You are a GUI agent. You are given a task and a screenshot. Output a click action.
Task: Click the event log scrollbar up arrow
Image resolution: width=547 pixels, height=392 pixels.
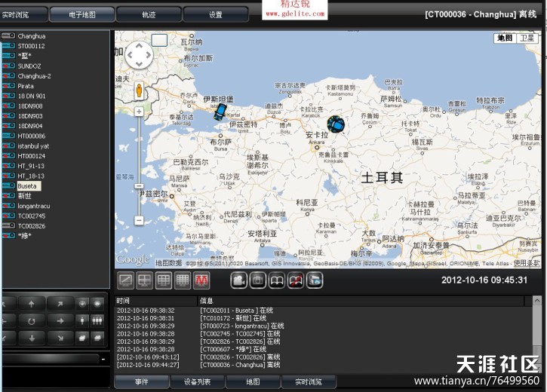tap(536, 300)
